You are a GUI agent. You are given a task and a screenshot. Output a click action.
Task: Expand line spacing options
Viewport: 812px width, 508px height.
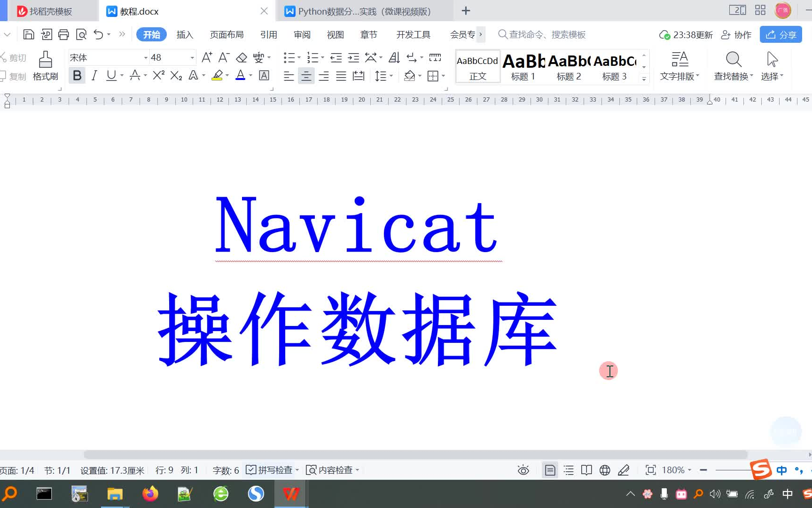click(x=391, y=75)
